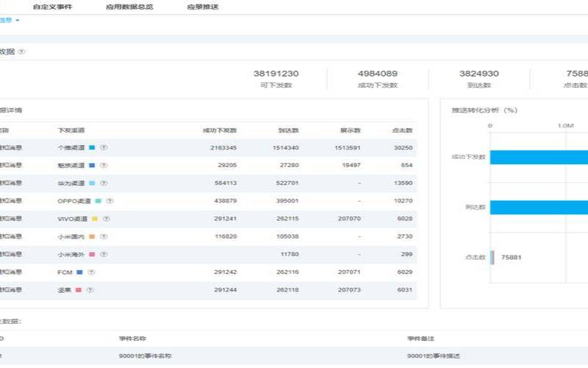This screenshot has width=588, height=368.
Task: Click the cell showing 438879
Action: (x=226, y=201)
